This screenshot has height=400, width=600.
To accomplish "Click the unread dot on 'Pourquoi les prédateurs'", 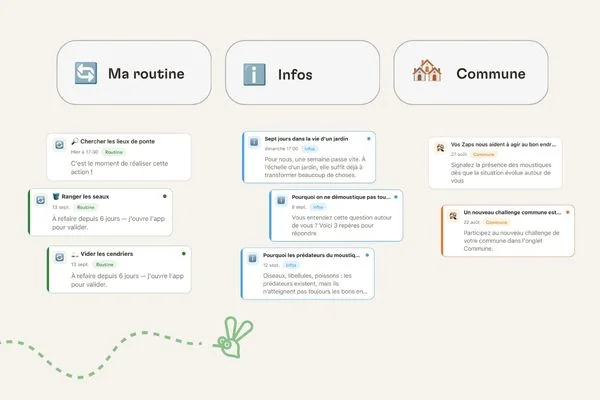I will 367,255.
